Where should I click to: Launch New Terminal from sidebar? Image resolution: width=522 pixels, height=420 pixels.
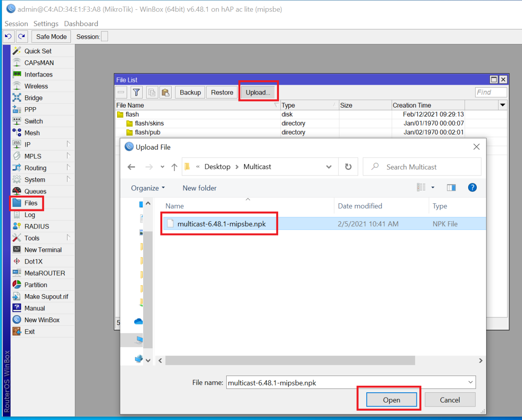click(44, 249)
